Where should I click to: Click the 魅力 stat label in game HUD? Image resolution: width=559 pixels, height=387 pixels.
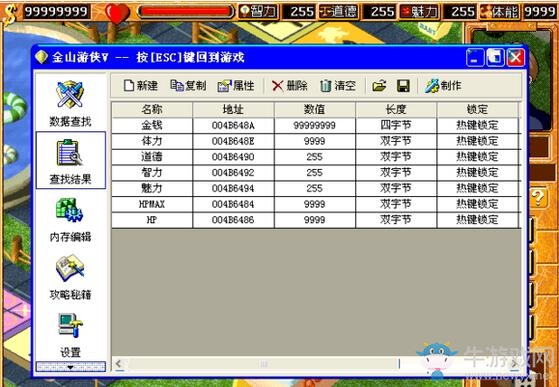pos(419,12)
